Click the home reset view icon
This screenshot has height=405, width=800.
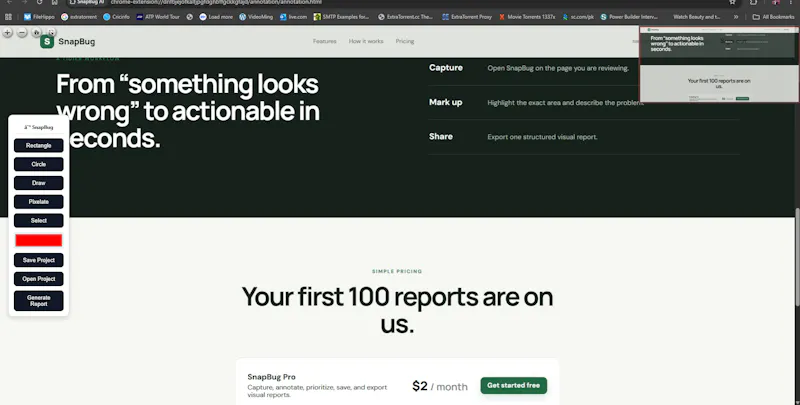coord(37,33)
